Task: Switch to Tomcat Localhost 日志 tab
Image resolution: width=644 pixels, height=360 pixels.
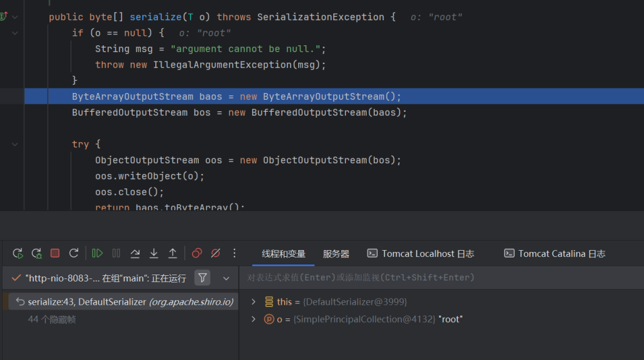Action: (420, 254)
